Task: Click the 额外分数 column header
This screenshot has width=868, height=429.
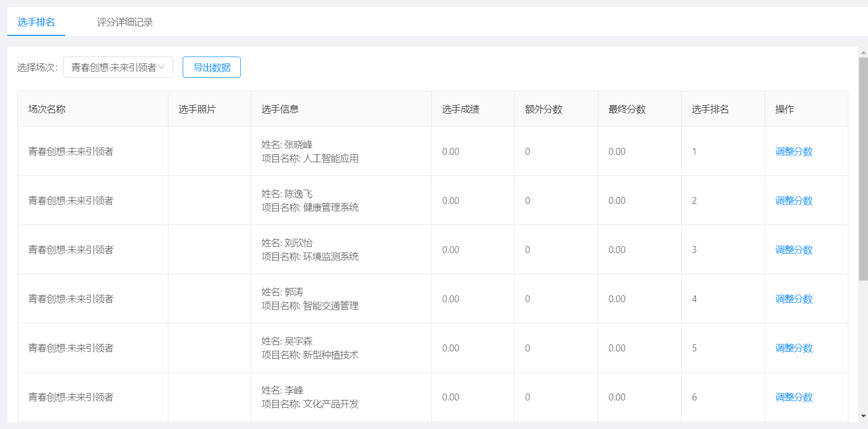Action: point(543,109)
